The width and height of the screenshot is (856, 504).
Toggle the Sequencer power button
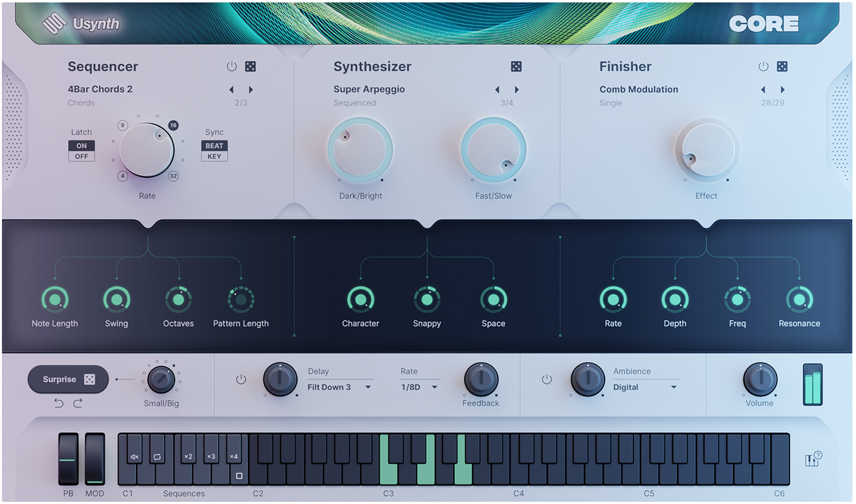(x=231, y=66)
